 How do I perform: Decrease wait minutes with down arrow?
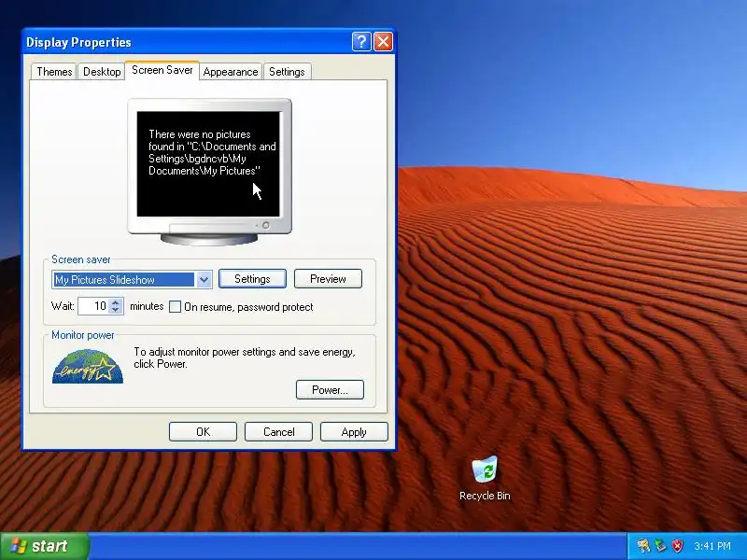pyautogui.click(x=115, y=310)
